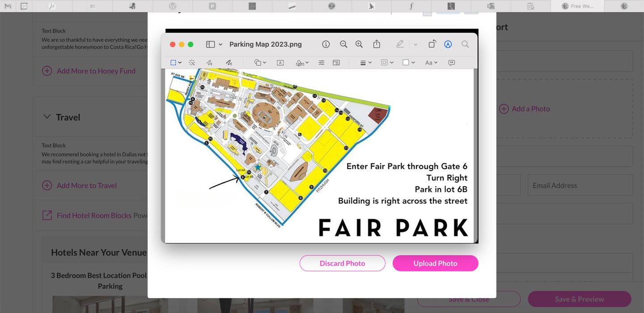Click the Hotels Near Your Venue heading

point(99,253)
